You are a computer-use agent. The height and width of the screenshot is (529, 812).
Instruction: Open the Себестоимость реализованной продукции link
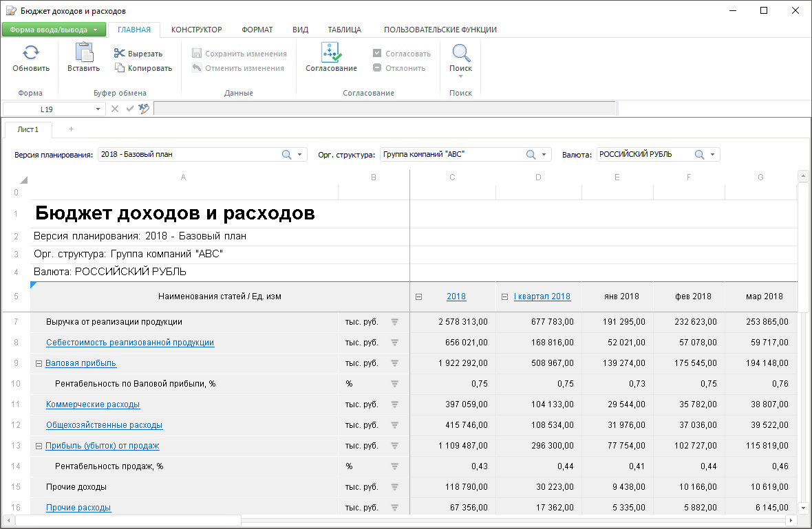(x=130, y=343)
